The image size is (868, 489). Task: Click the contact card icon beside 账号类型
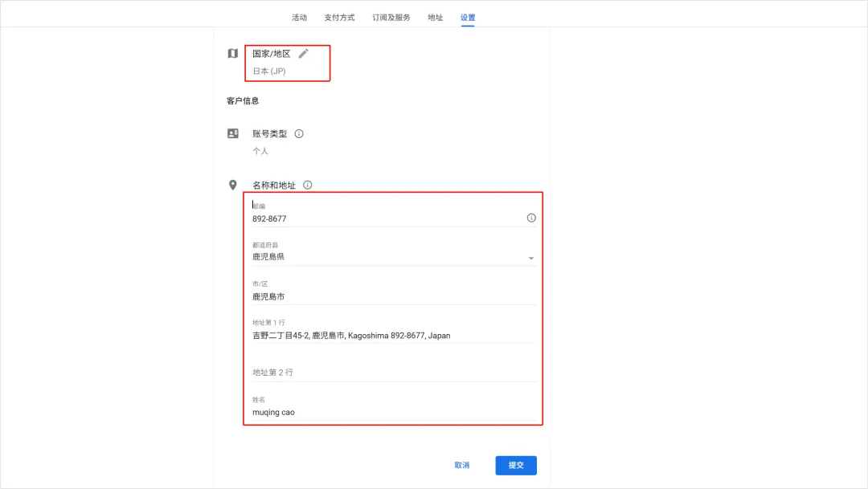(x=231, y=133)
